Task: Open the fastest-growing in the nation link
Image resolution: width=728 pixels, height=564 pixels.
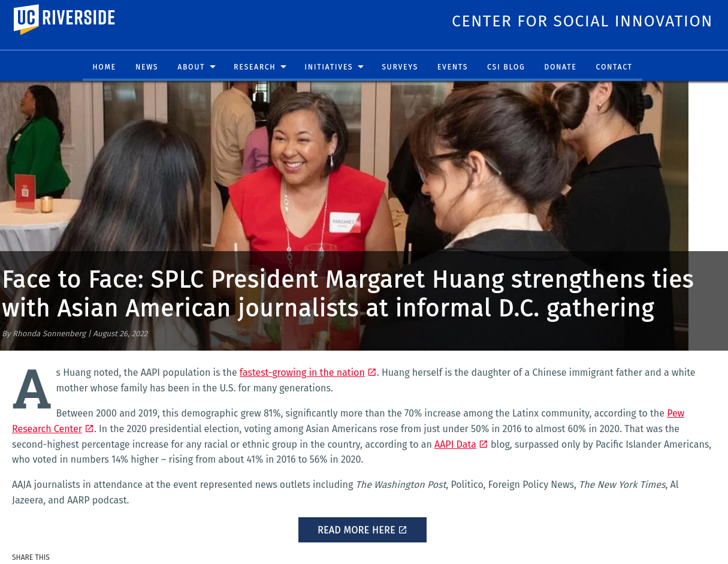Action: 302,372
